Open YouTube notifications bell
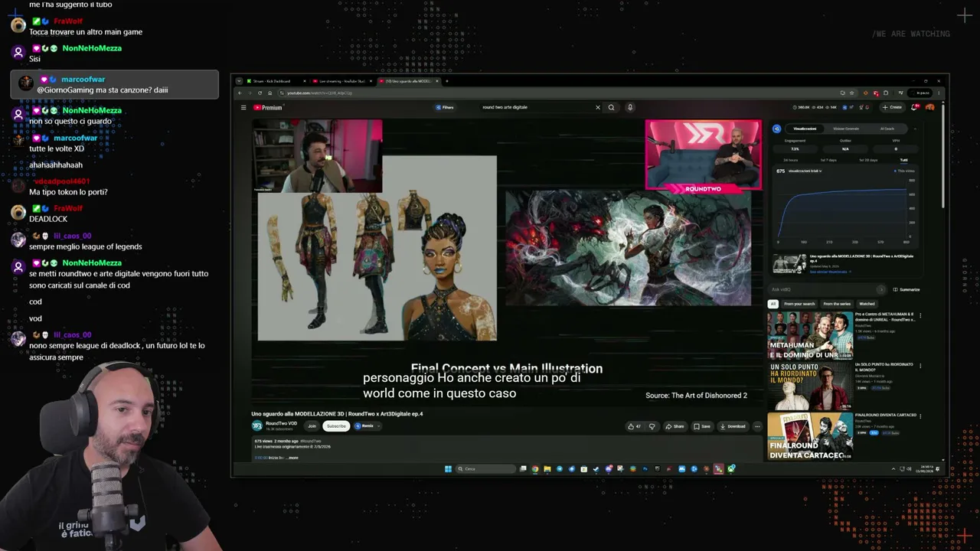The image size is (980, 551). (914, 107)
